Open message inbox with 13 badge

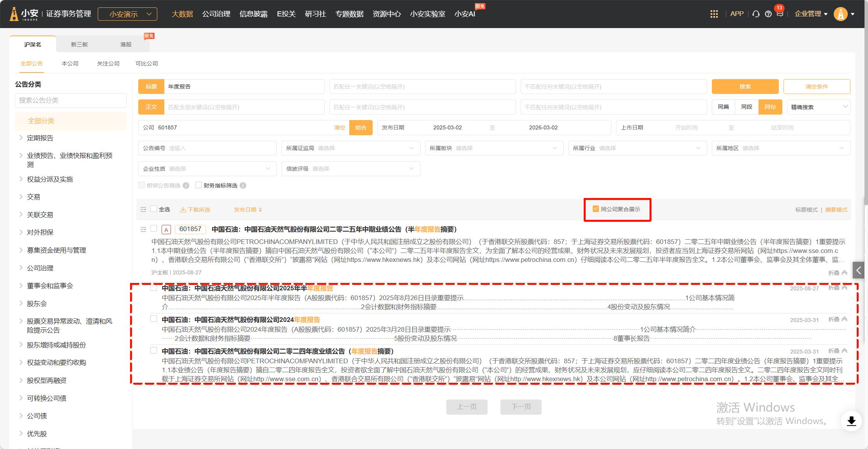(780, 14)
